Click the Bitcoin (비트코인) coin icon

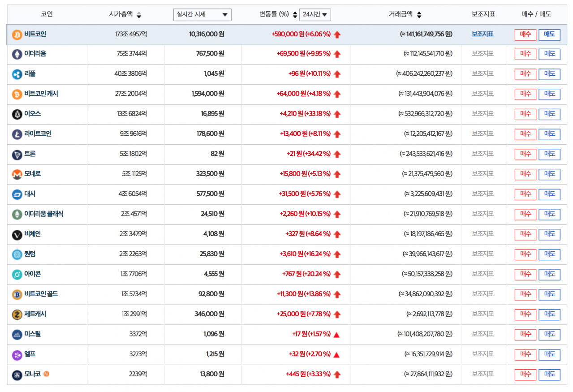click(17, 34)
